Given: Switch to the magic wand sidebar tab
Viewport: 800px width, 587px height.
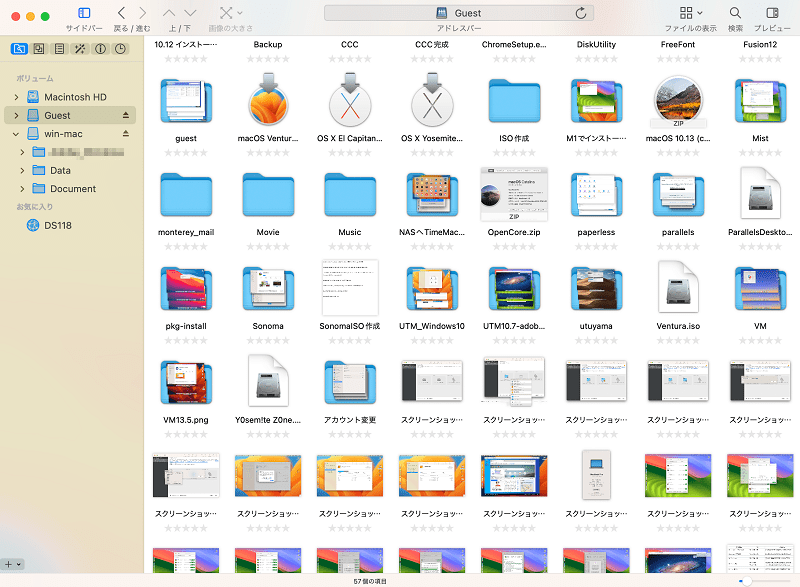Looking at the screenshot, I should (x=80, y=49).
